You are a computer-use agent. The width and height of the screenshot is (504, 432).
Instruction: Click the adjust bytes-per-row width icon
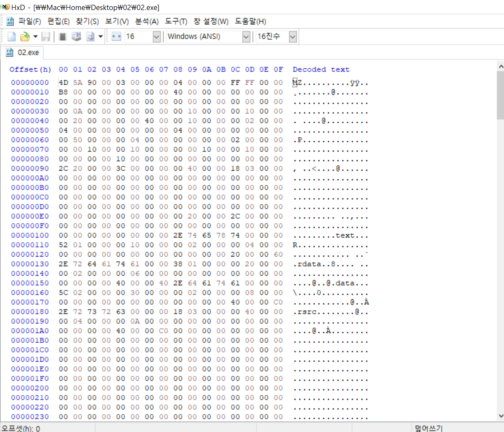tap(116, 37)
